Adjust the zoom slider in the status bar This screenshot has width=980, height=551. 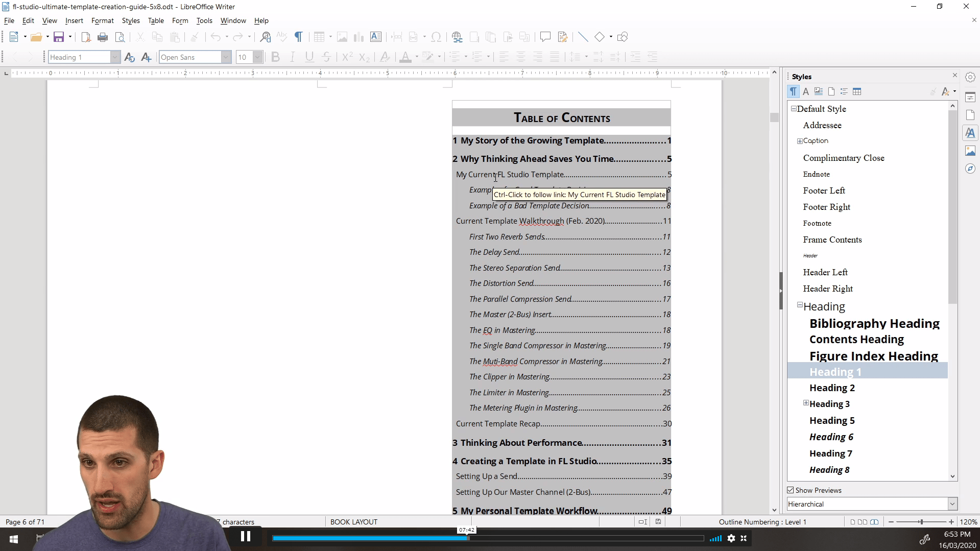(x=922, y=521)
